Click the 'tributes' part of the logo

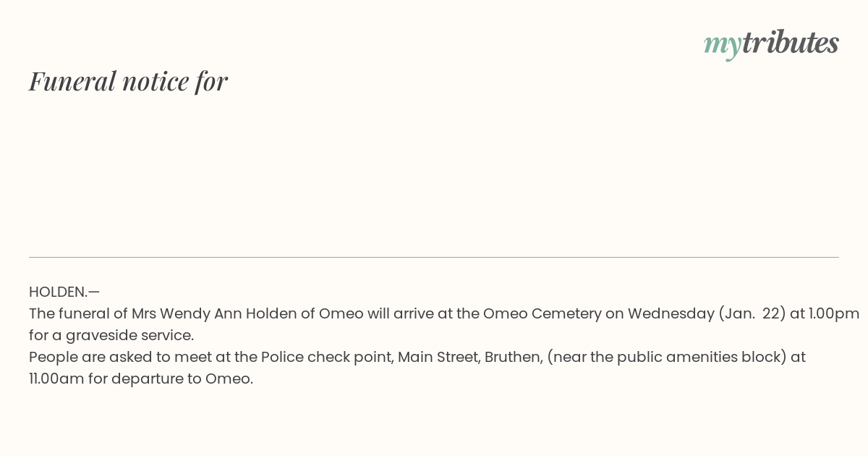tap(791, 42)
